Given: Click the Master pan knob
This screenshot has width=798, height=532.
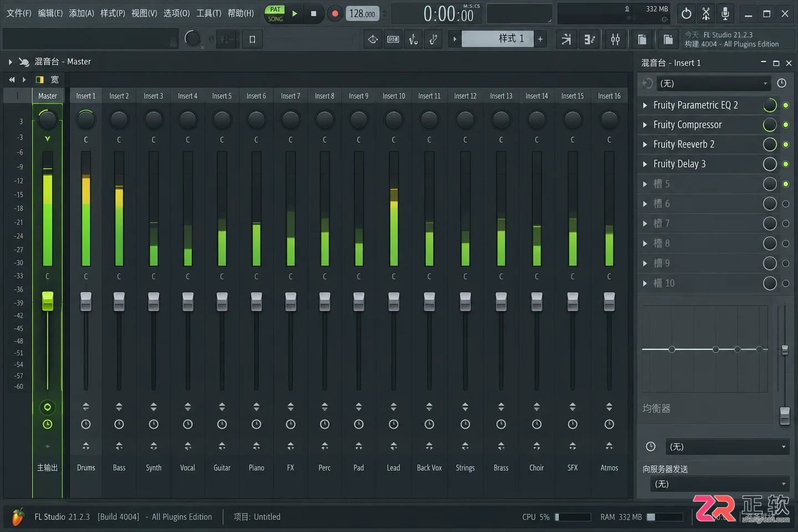Looking at the screenshot, I should point(48,119).
